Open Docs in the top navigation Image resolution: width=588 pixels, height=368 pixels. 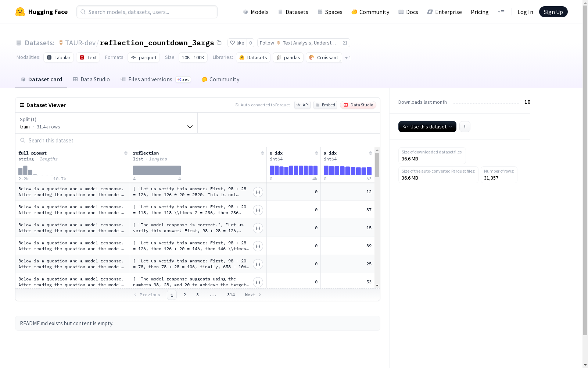pyautogui.click(x=408, y=12)
